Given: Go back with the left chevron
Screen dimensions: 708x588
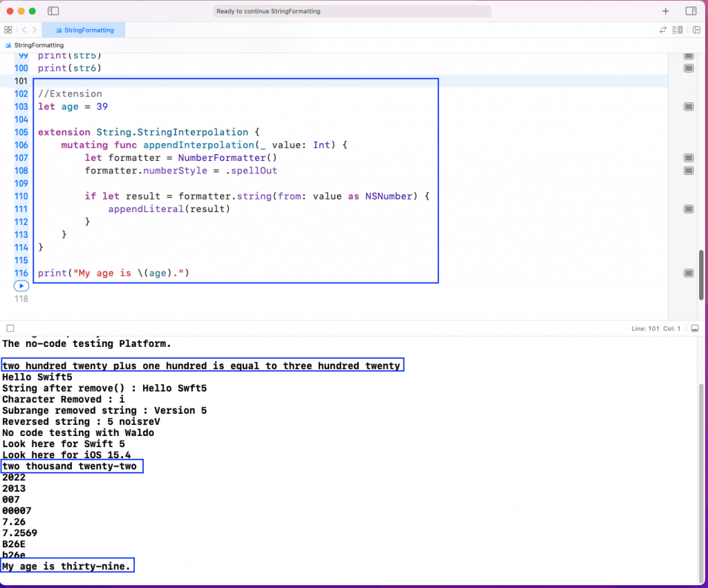Looking at the screenshot, I should point(24,30).
